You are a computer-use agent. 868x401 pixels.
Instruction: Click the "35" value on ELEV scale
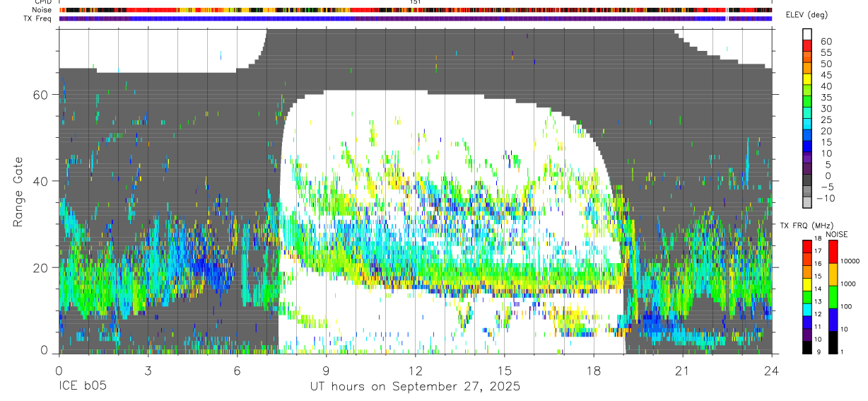[x=826, y=98]
